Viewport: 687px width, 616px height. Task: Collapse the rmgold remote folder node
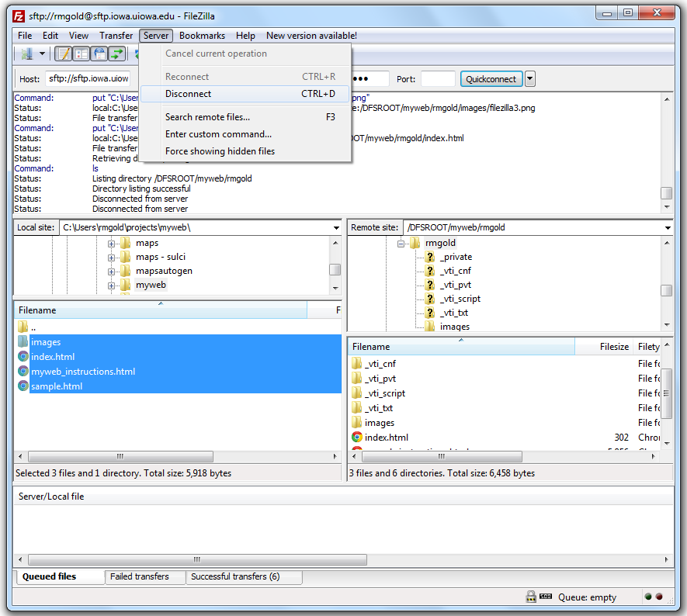pos(401,244)
